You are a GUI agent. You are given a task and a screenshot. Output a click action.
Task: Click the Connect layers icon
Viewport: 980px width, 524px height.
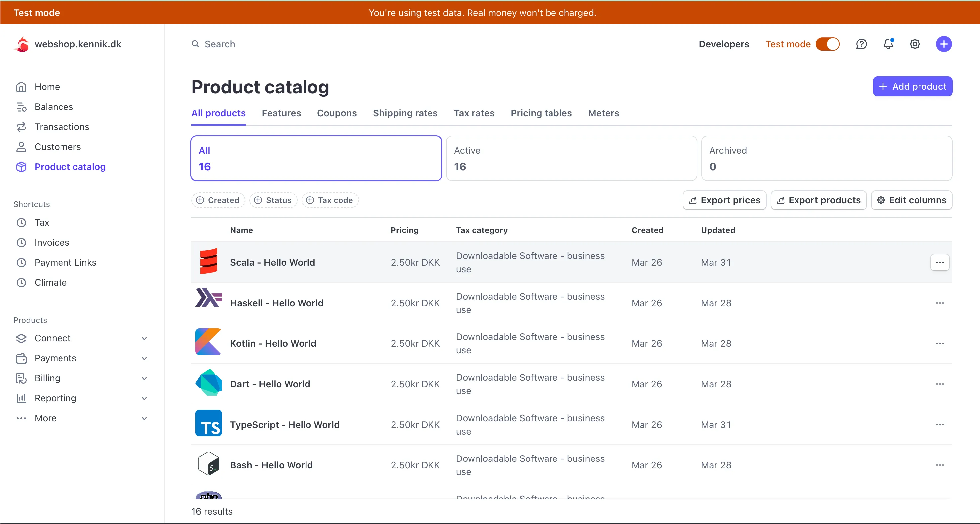21,338
